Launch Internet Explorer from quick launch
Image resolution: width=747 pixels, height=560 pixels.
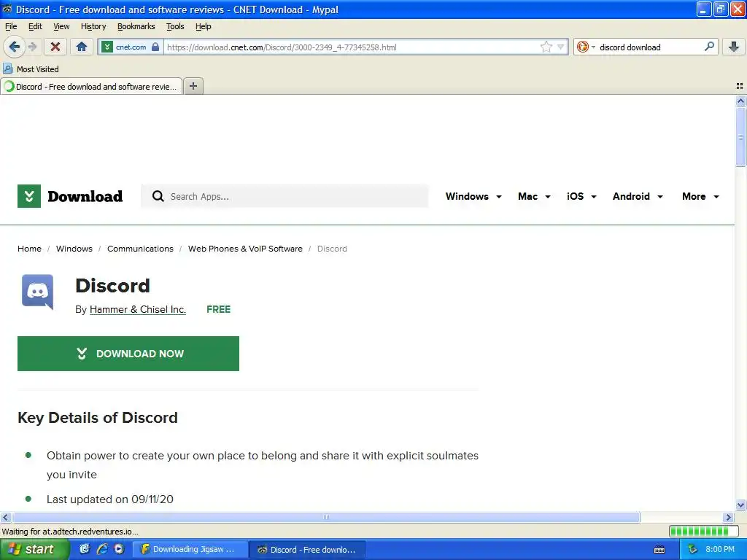(102, 549)
